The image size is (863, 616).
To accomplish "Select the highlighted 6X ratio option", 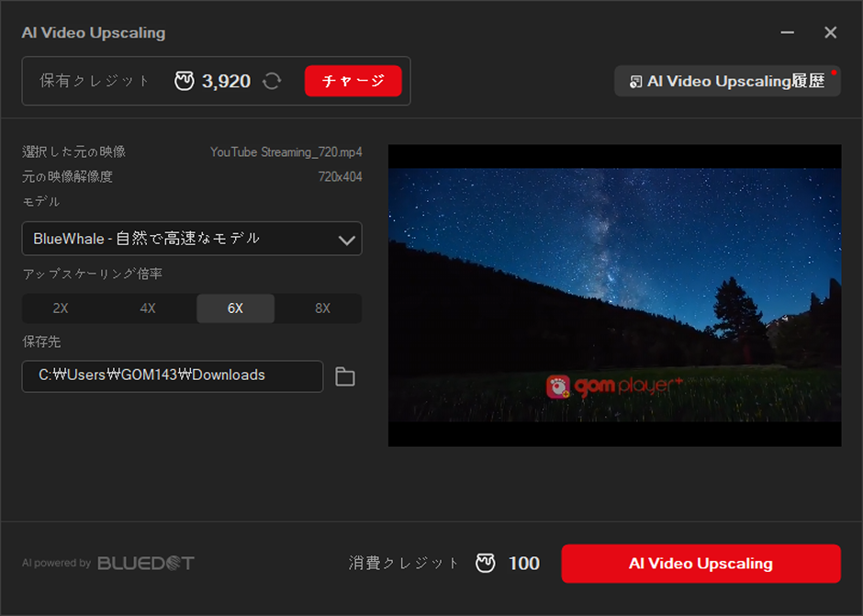I will [x=235, y=308].
